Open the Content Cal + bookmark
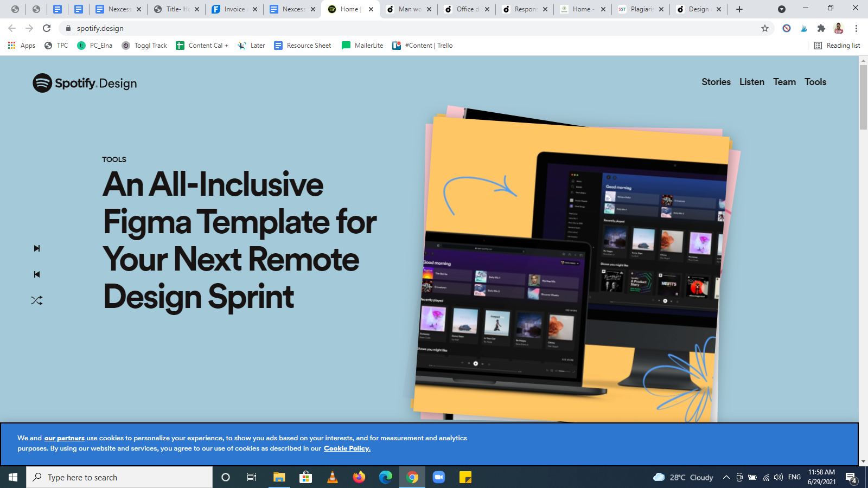Image resolution: width=868 pixels, height=488 pixels. tap(202, 46)
